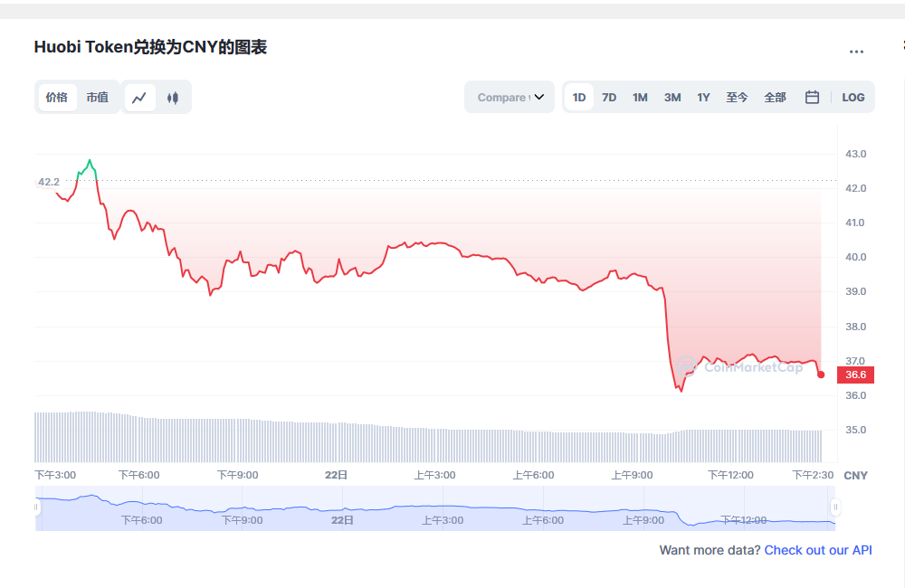This screenshot has height=588, width=905.
Task: Click the current price label 36.6
Action: pos(855,375)
